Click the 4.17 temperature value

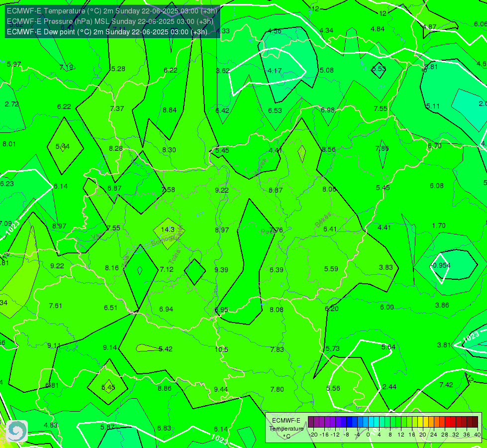coord(275,71)
